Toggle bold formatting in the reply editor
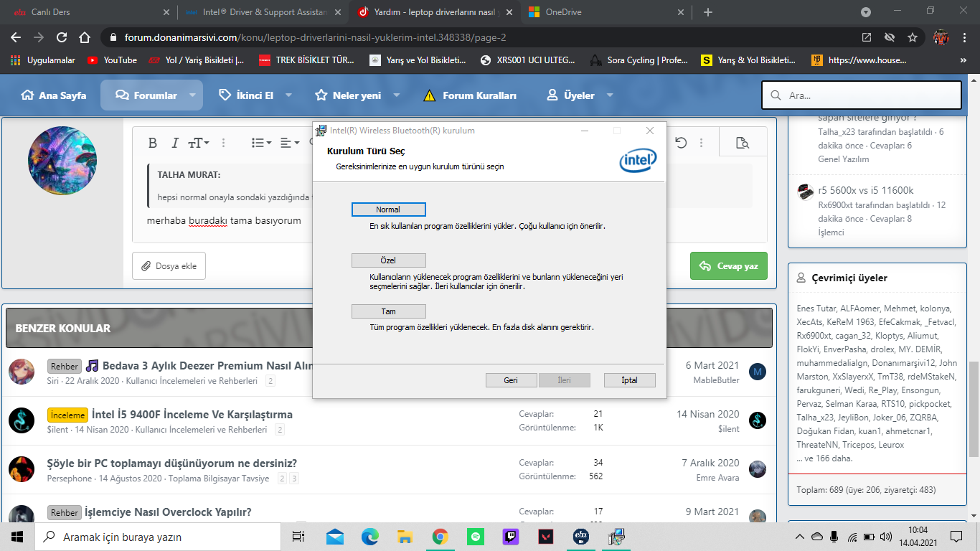This screenshot has height=551, width=980. (x=152, y=143)
